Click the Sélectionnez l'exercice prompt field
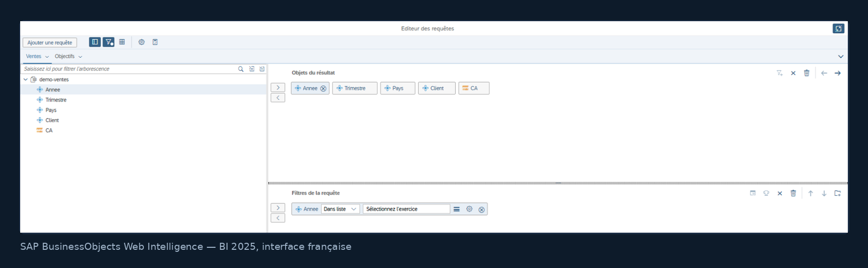 click(406, 209)
